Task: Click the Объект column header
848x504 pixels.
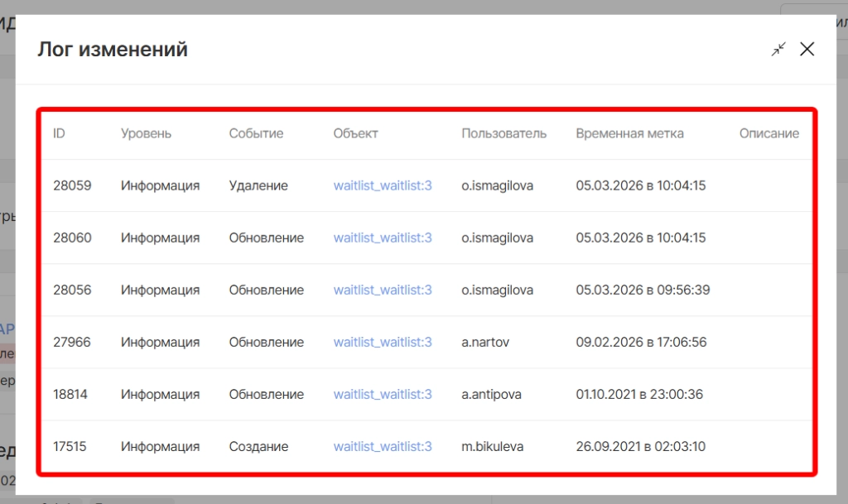Action: click(x=355, y=133)
